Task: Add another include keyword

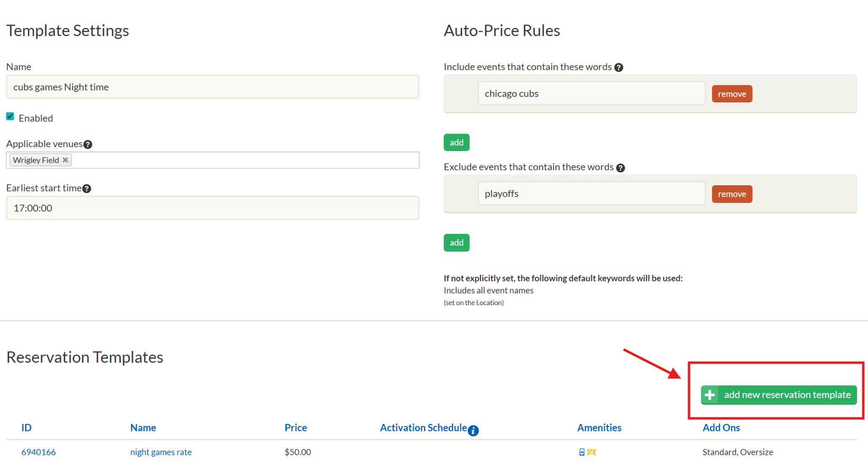Action: click(x=456, y=142)
